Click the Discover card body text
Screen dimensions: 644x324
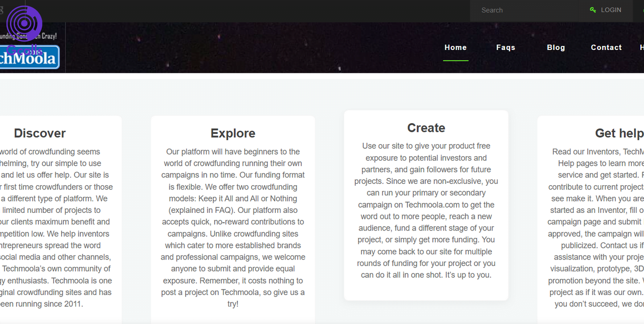[x=56, y=227]
